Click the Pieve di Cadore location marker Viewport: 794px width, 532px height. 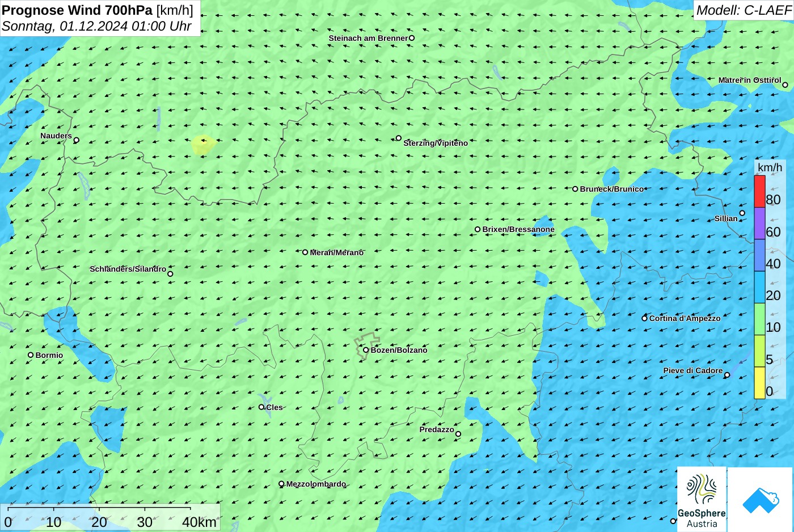[x=727, y=375]
